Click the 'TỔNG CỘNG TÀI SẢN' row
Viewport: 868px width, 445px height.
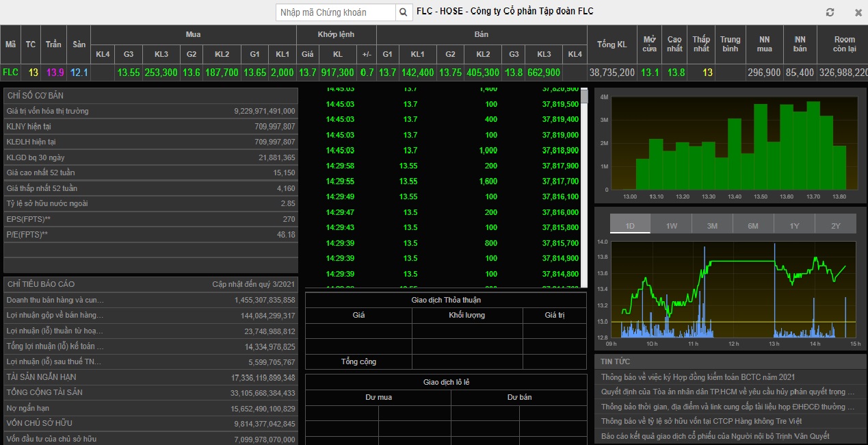click(151, 392)
